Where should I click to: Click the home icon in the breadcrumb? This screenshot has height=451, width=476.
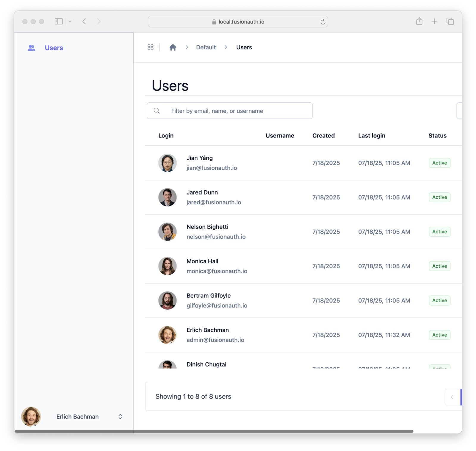(173, 47)
